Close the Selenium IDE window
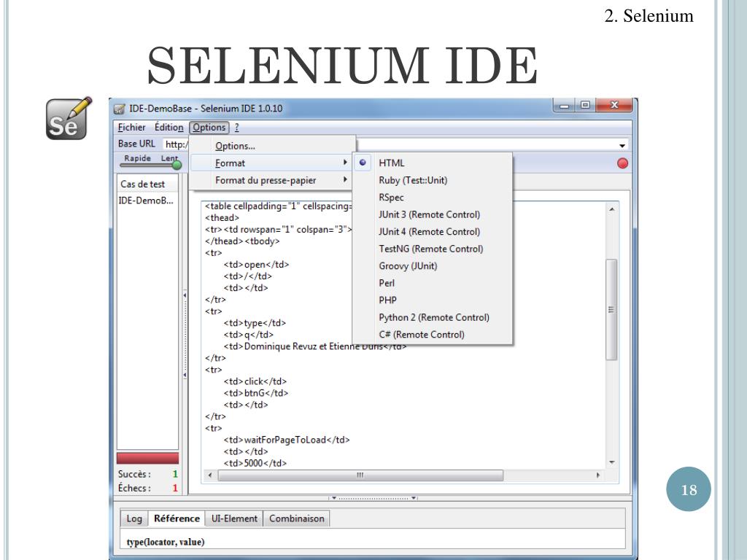The width and height of the screenshot is (747, 560). click(614, 105)
